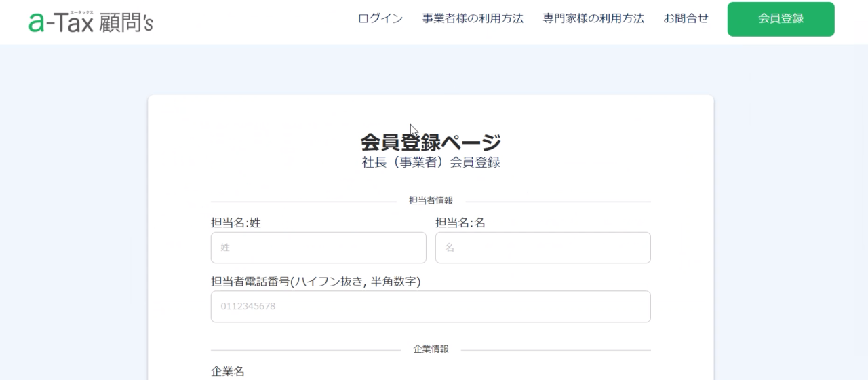This screenshot has height=380, width=868.
Task: Click the green letter 'a' in the logo
Action: click(37, 23)
